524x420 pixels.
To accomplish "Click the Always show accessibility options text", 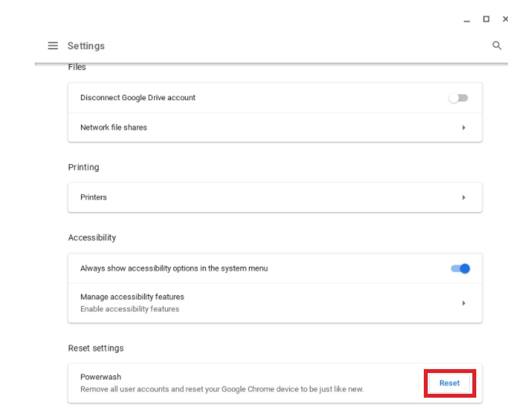I will tap(174, 268).
